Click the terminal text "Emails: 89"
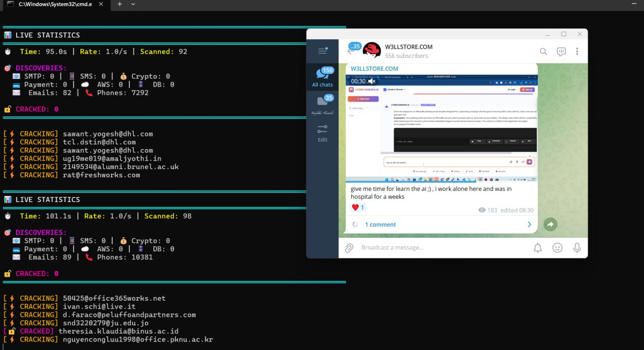This screenshot has width=644, height=350. tap(50, 257)
